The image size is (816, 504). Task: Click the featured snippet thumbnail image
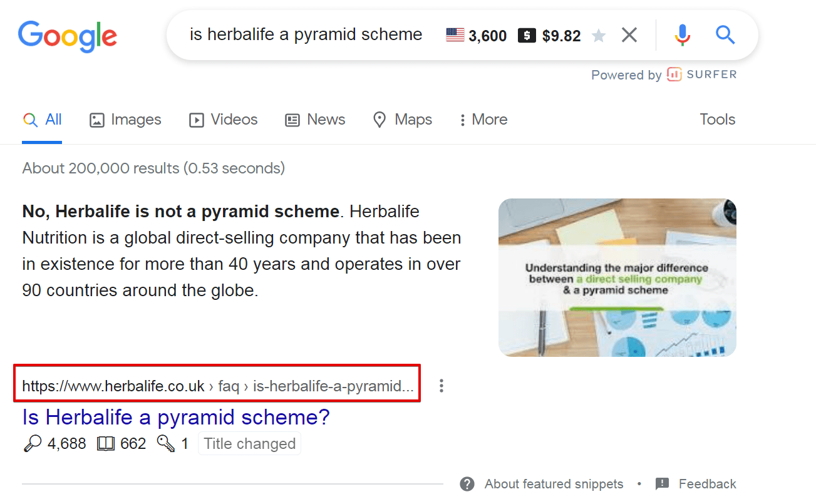(x=617, y=277)
